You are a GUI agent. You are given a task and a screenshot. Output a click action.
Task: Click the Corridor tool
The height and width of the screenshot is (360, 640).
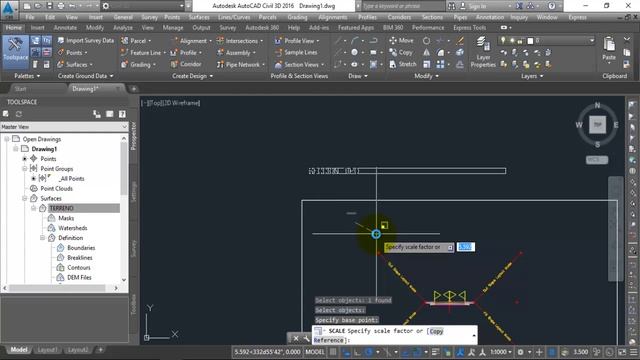(x=186, y=64)
